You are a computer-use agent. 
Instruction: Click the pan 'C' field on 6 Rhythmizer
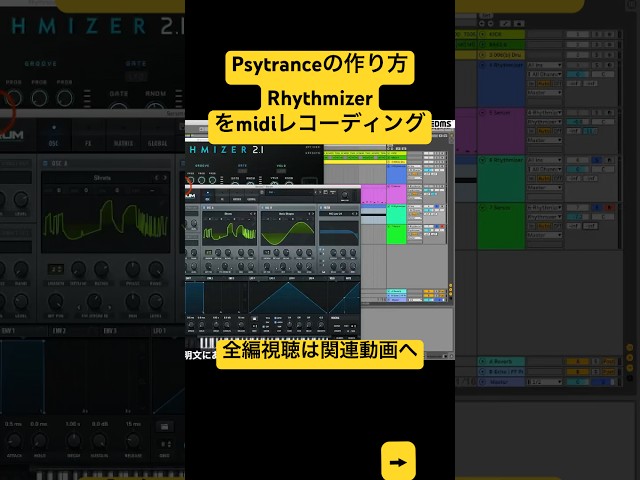[x=604, y=169]
